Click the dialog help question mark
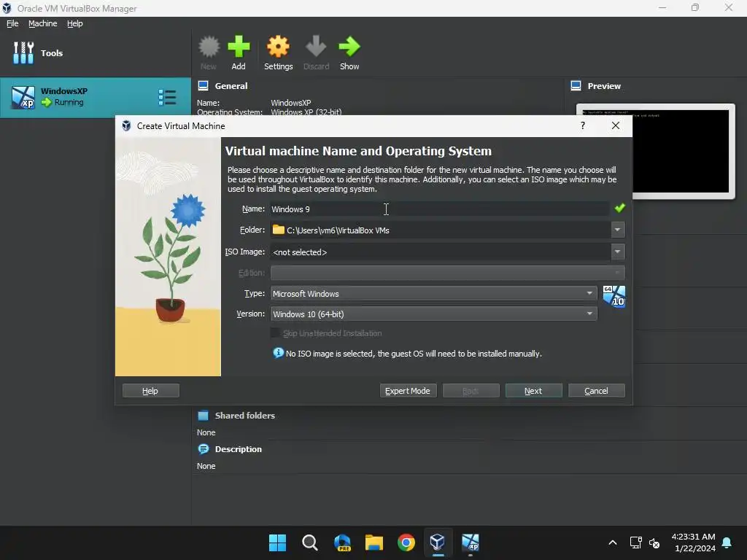 [583, 125]
